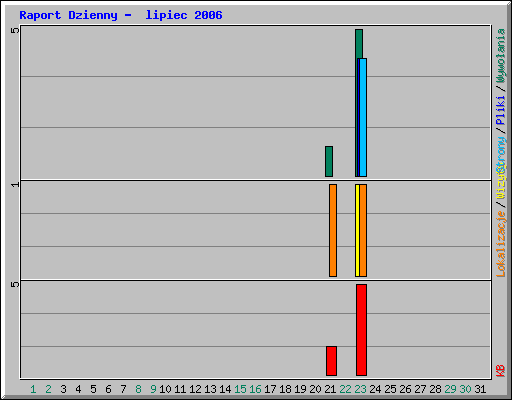Click day label "8" on the bottom axis
Viewport: 512px width, 400px height.
pos(138,389)
